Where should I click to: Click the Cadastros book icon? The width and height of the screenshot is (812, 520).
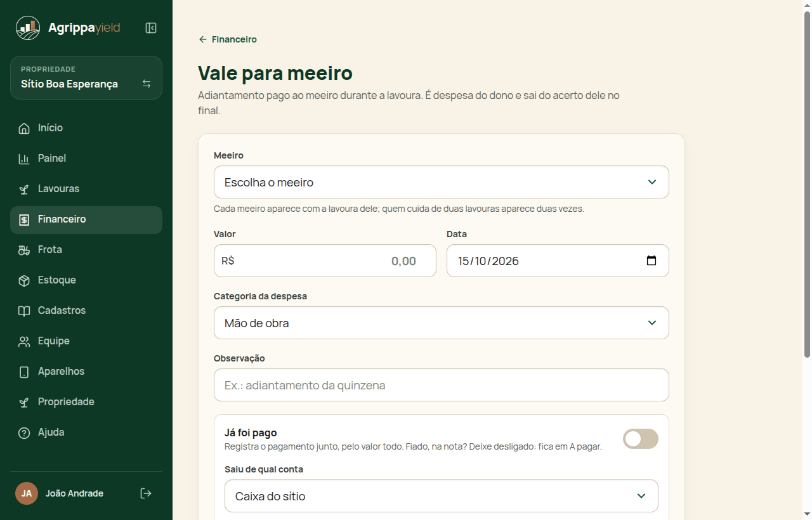24,311
